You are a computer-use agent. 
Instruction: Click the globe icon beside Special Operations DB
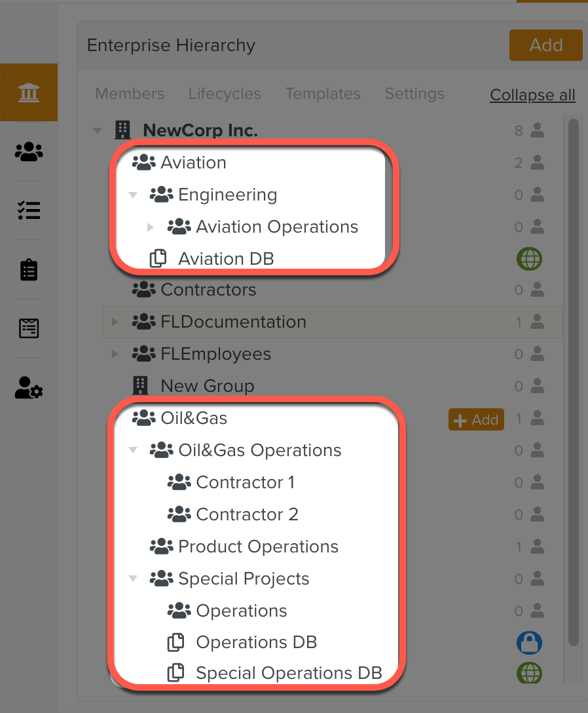529,674
